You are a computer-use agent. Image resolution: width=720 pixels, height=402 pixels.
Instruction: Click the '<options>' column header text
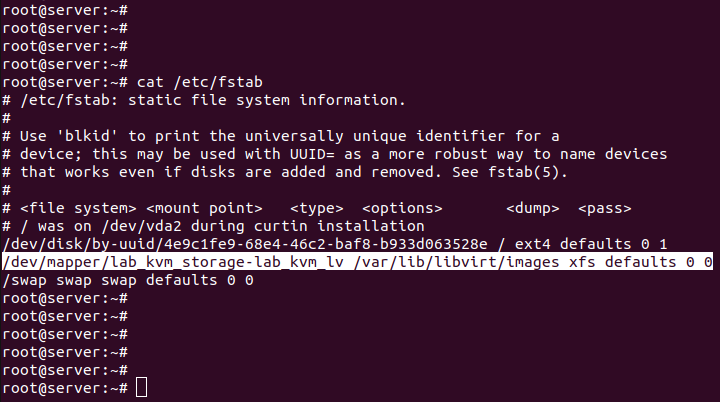402,208
